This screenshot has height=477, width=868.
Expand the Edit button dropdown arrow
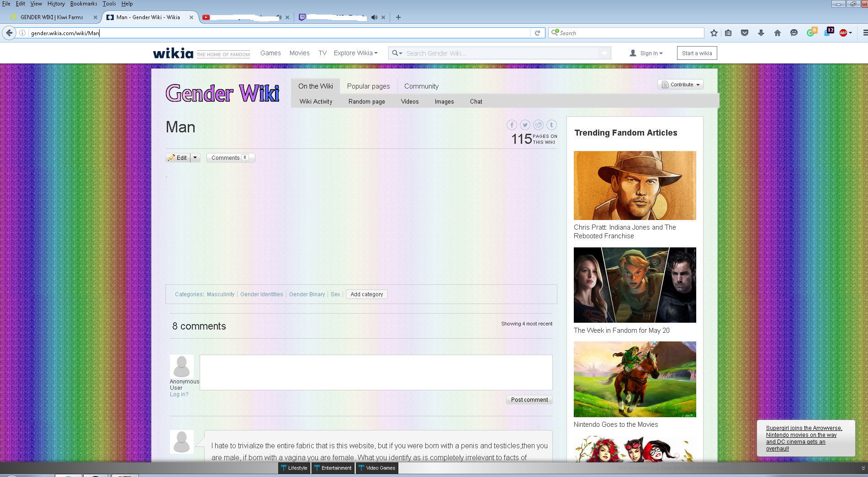click(195, 157)
